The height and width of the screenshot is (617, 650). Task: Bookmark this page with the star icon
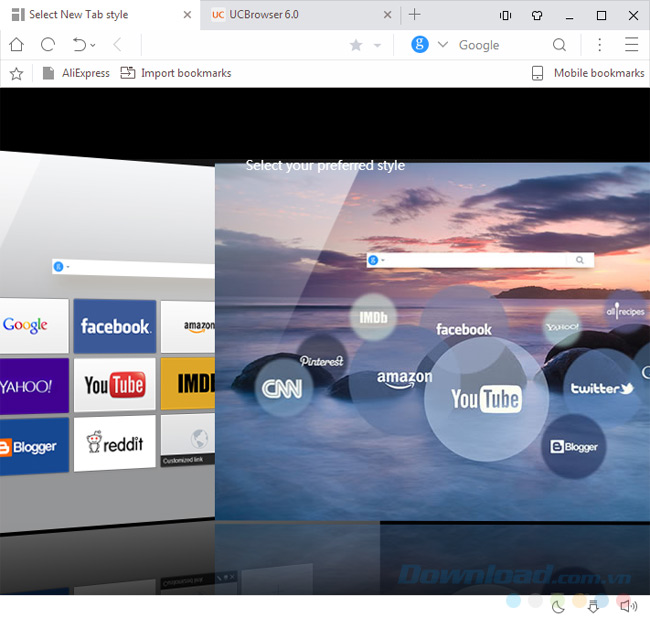(x=355, y=45)
